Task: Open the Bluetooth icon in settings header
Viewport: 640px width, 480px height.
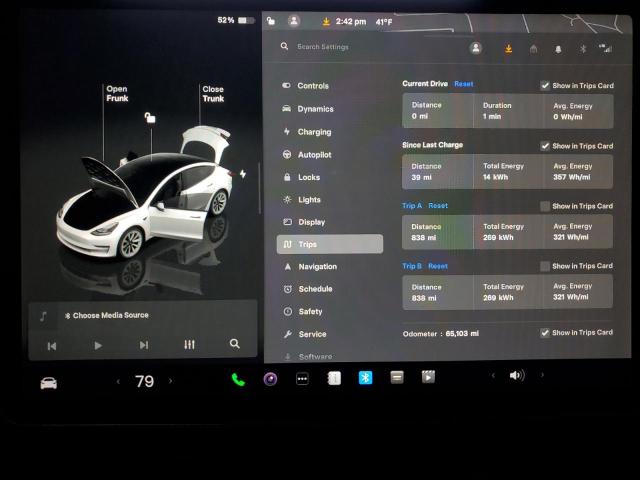Action: (x=583, y=49)
